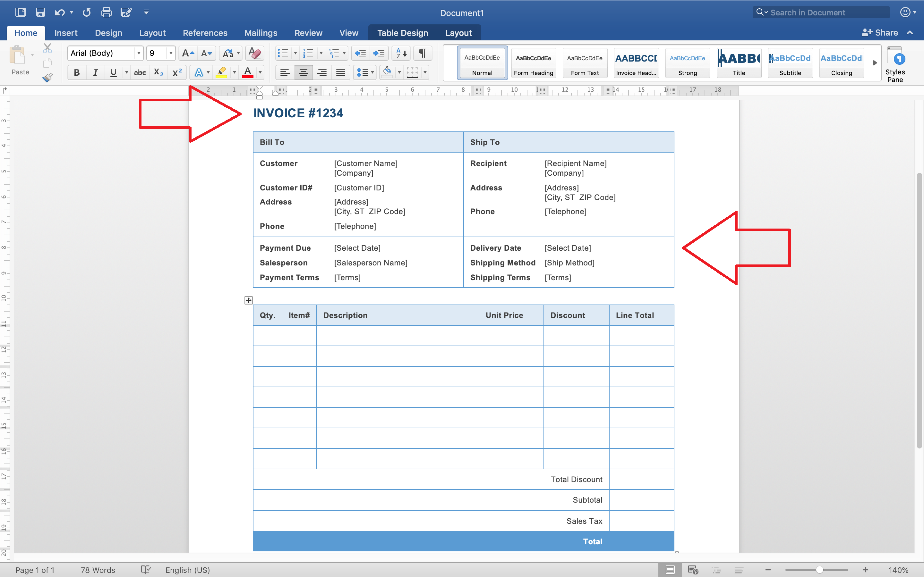The image size is (924, 577).
Task: Click the Format Painter brush icon
Action: (x=47, y=78)
